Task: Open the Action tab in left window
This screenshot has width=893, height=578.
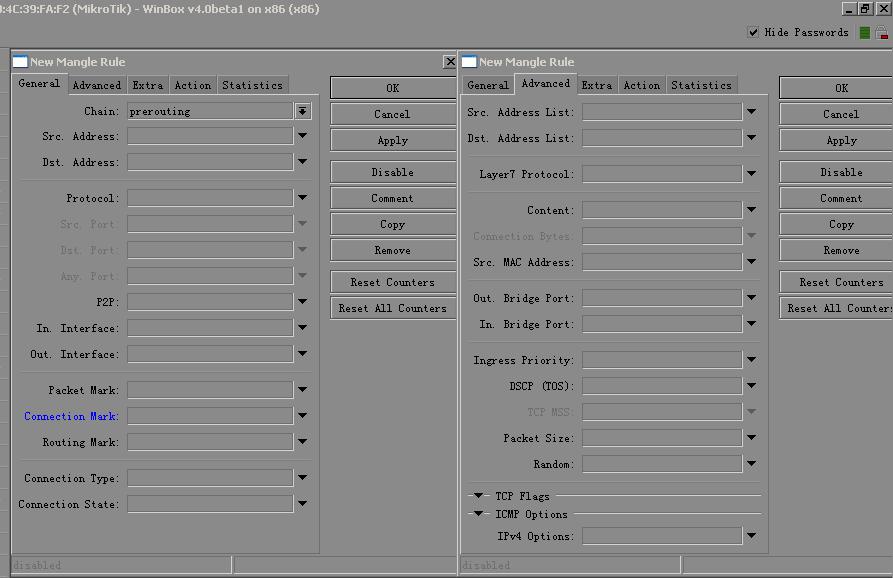Action: tap(192, 85)
